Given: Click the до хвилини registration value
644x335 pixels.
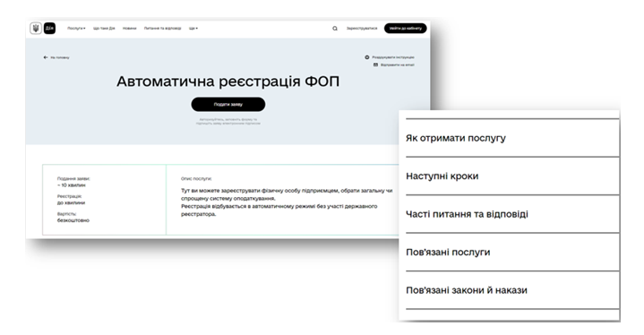Looking at the screenshot, I should coord(71,202).
